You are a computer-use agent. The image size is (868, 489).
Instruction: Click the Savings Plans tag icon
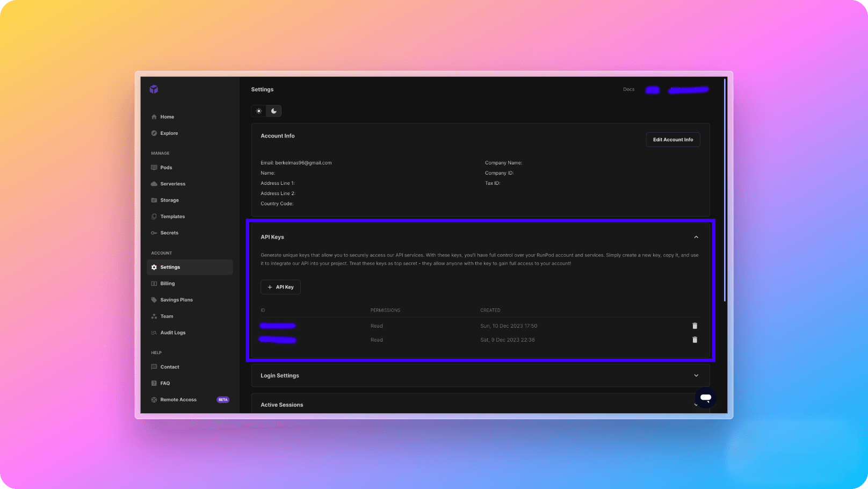click(154, 300)
